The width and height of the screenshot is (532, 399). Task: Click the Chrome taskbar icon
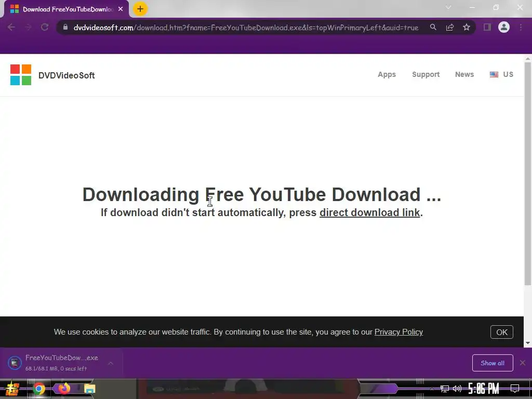tap(38, 389)
